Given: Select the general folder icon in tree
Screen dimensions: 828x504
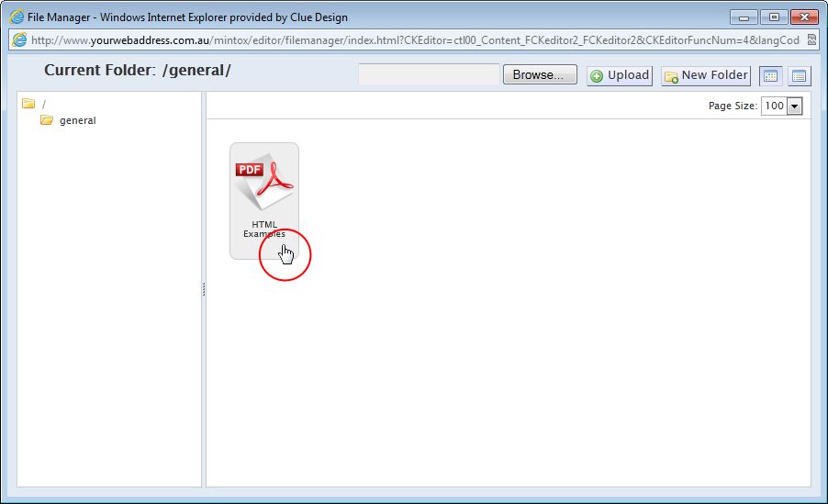Looking at the screenshot, I should (x=47, y=120).
